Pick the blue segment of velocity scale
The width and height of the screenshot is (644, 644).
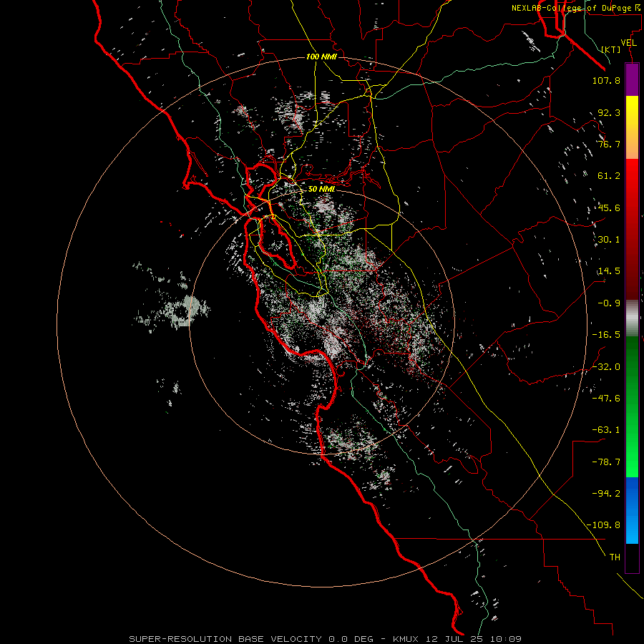point(632,510)
